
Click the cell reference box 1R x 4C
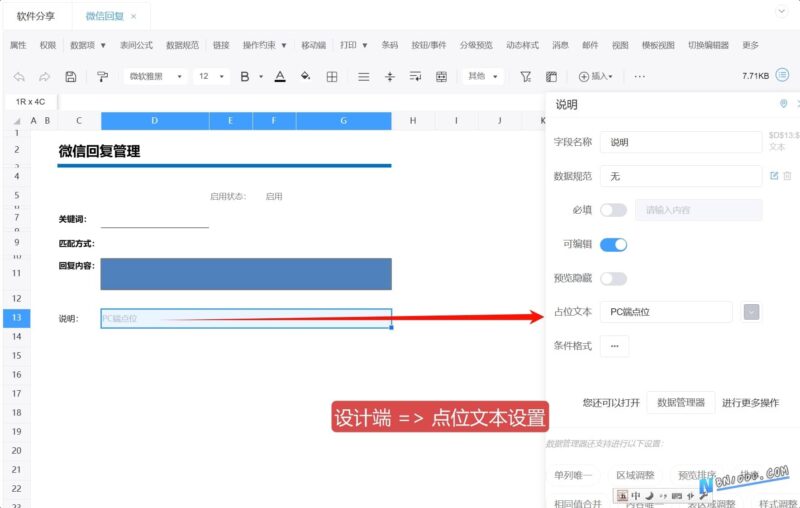pyautogui.click(x=31, y=101)
